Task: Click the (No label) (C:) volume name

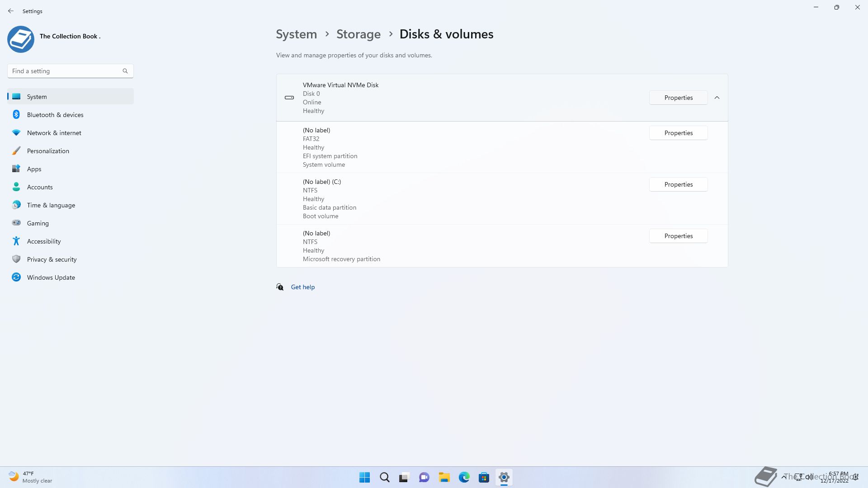Action: coord(322,182)
